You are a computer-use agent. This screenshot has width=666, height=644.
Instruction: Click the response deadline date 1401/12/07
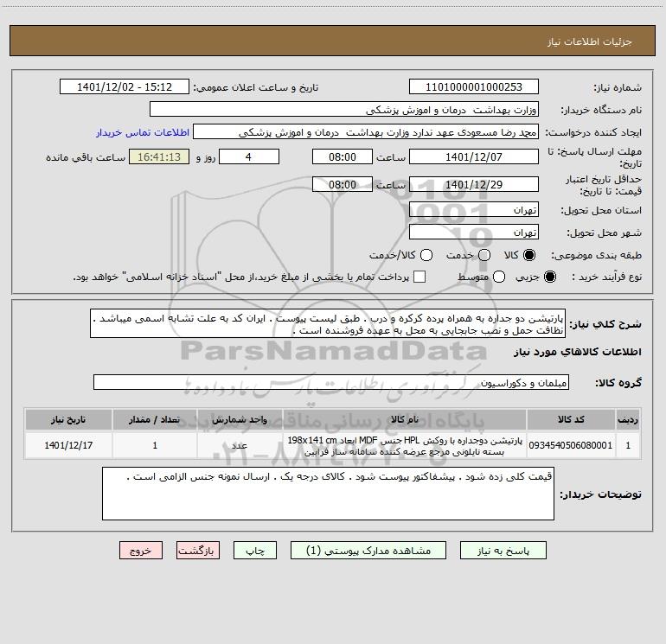474,157
